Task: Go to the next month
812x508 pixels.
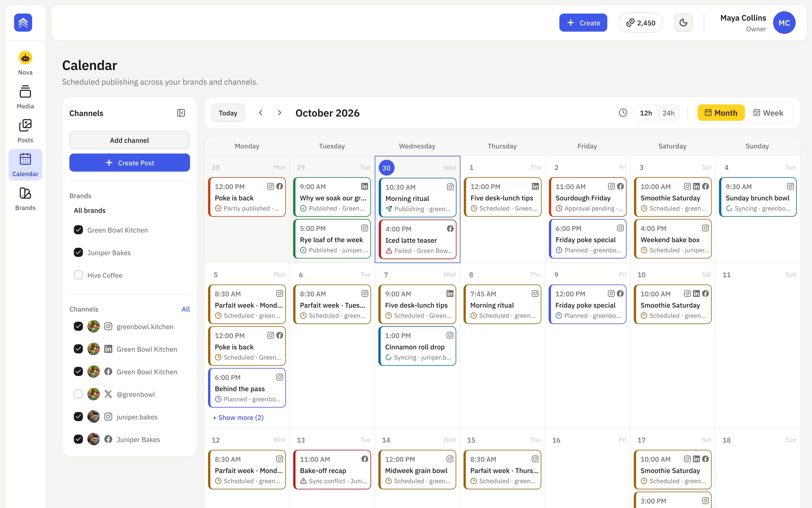Action: coord(279,113)
